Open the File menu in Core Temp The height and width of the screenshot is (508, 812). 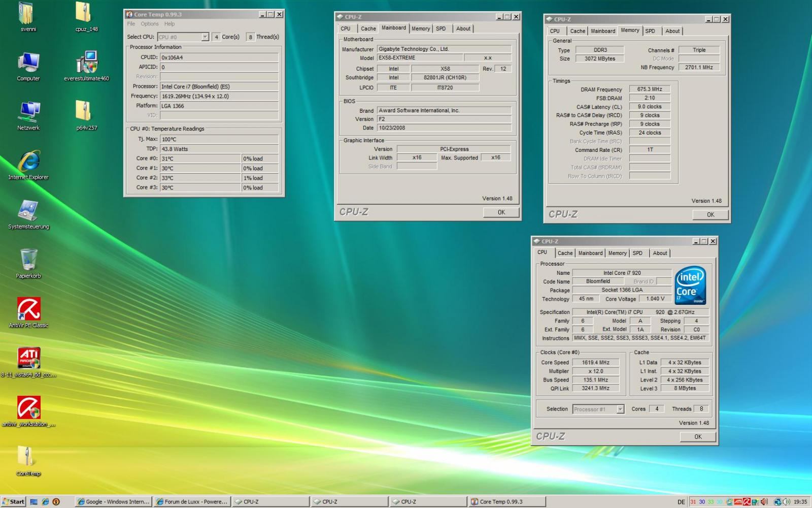(x=131, y=24)
